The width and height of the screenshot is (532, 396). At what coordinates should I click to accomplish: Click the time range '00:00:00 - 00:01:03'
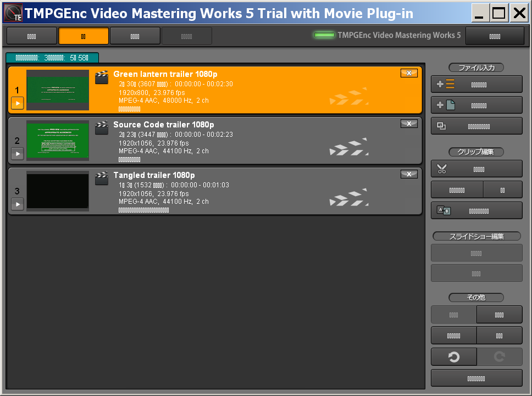click(200, 185)
